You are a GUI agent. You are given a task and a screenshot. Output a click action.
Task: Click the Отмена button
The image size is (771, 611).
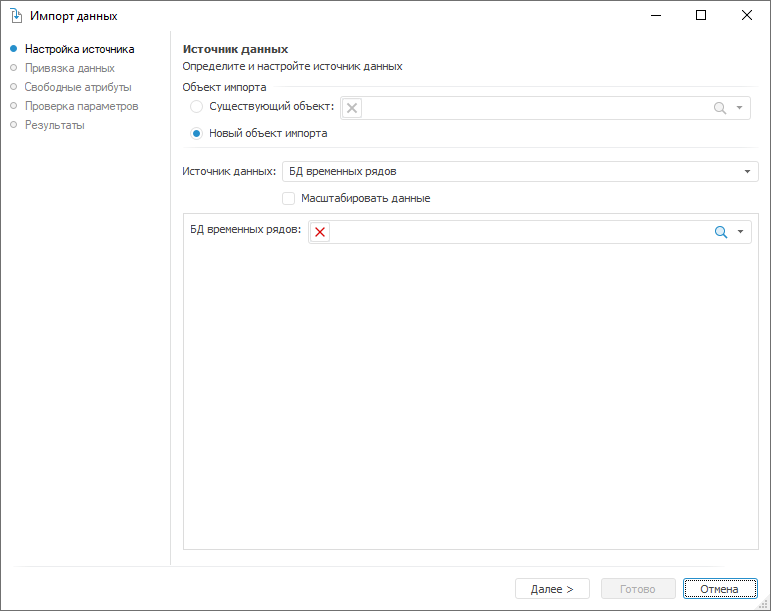tap(719, 589)
